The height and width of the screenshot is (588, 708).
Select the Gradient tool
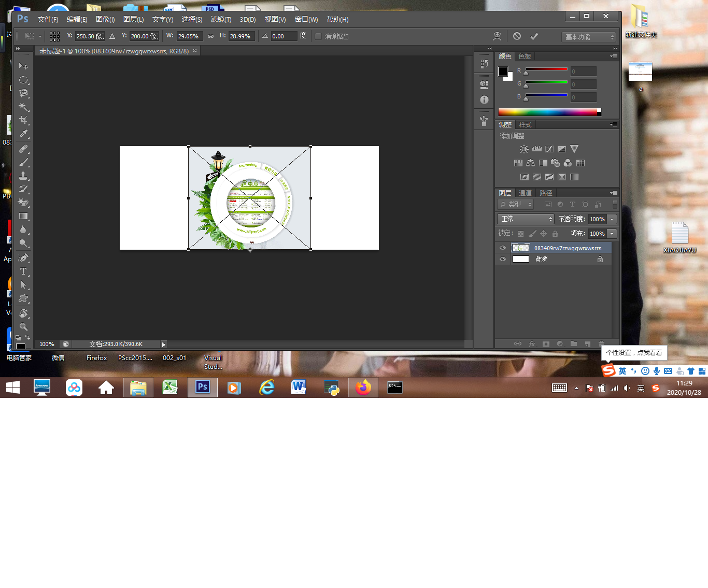click(23, 216)
